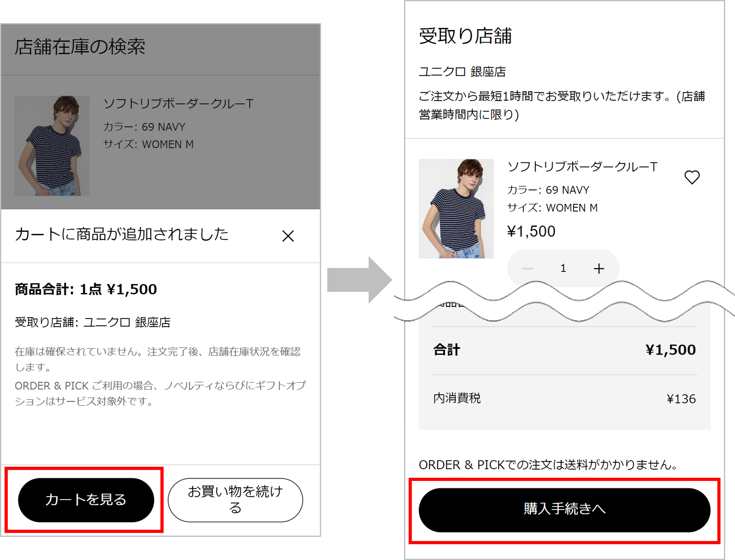The width and height of the screenshot is (735, 560).
Task: Click 受取り店舗: ユニクロ 銀座店 in popup
Action: [93, 322]
